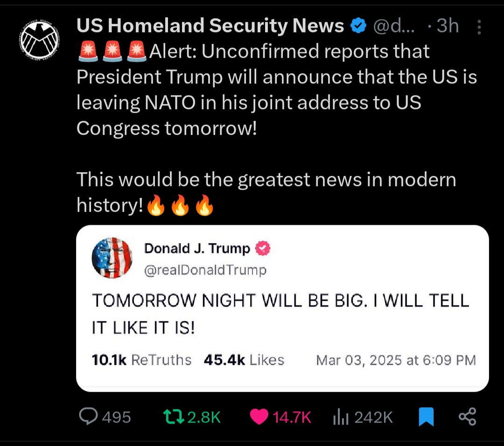Click the blue verified badge
Viewport: 504px width, 446px height.
click(x=358, y=27)
